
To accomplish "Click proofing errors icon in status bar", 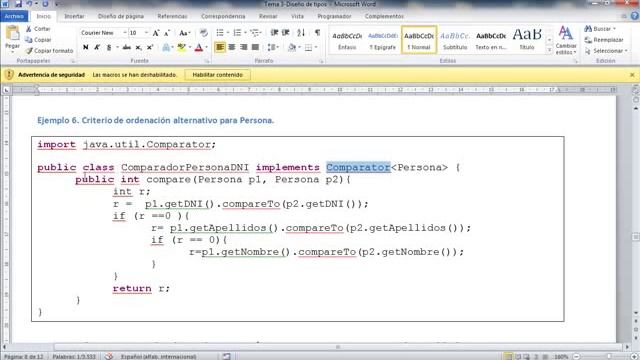I will point(109,356).
